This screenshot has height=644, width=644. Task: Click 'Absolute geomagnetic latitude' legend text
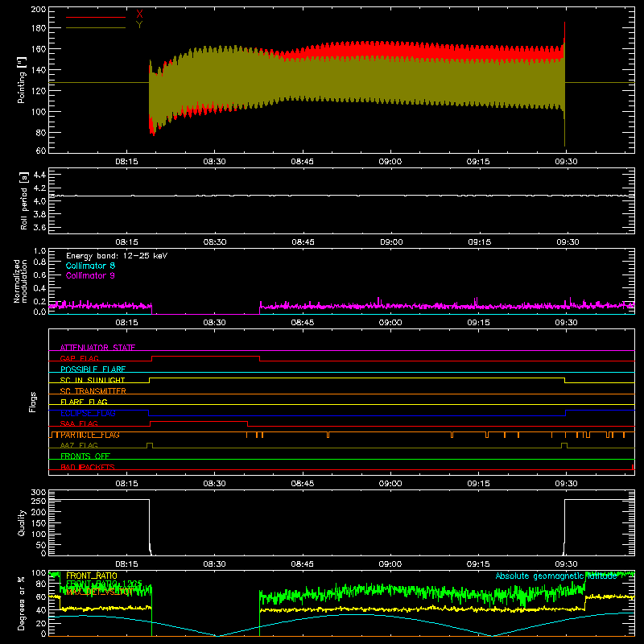click(x=556, y=576)
